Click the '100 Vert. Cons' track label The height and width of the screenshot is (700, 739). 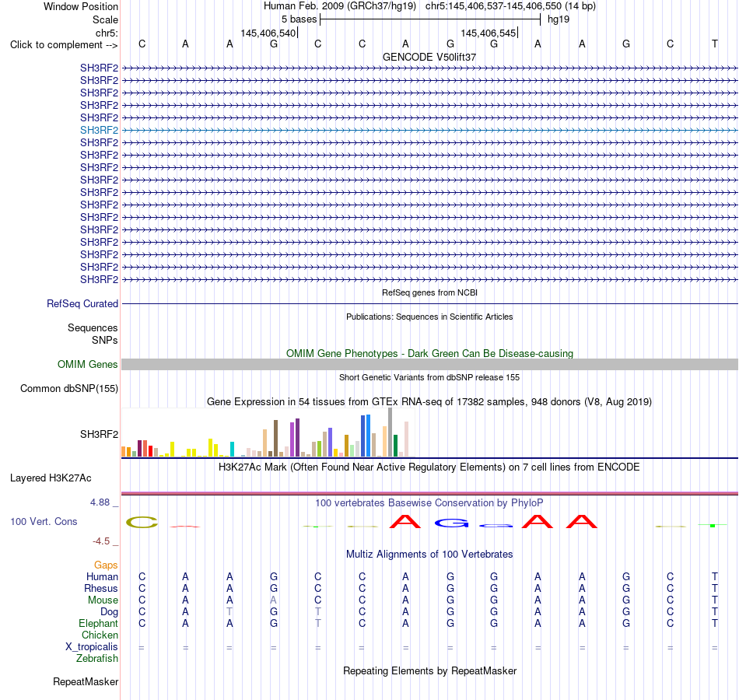[x=44, y=521]
